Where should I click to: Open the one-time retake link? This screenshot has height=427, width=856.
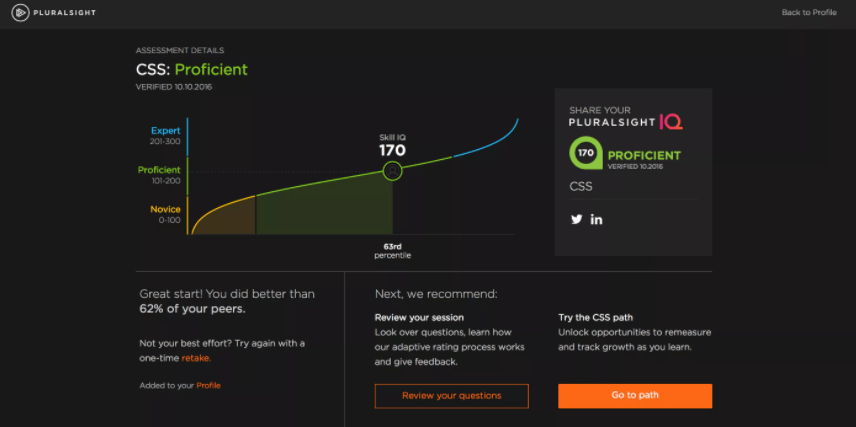coord(196,357)
